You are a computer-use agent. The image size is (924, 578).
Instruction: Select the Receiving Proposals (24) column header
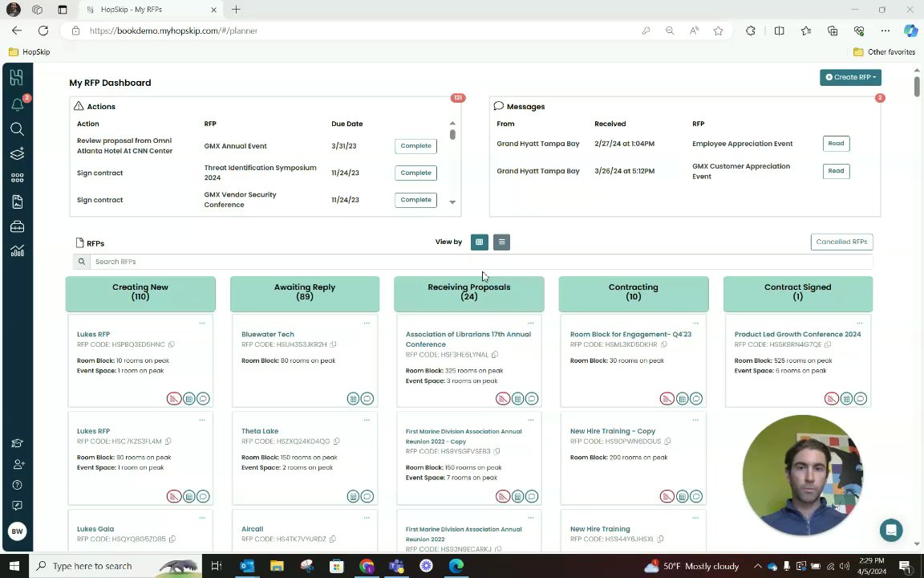point(469,294)
